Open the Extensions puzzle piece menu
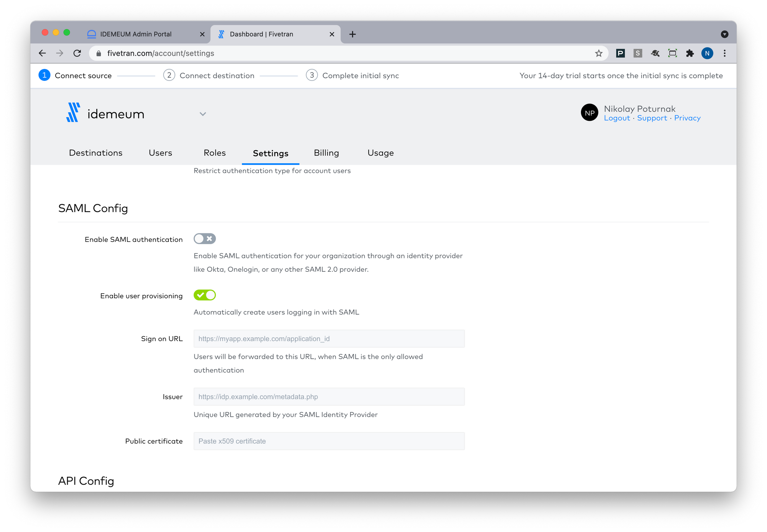 tap(690, 53)
